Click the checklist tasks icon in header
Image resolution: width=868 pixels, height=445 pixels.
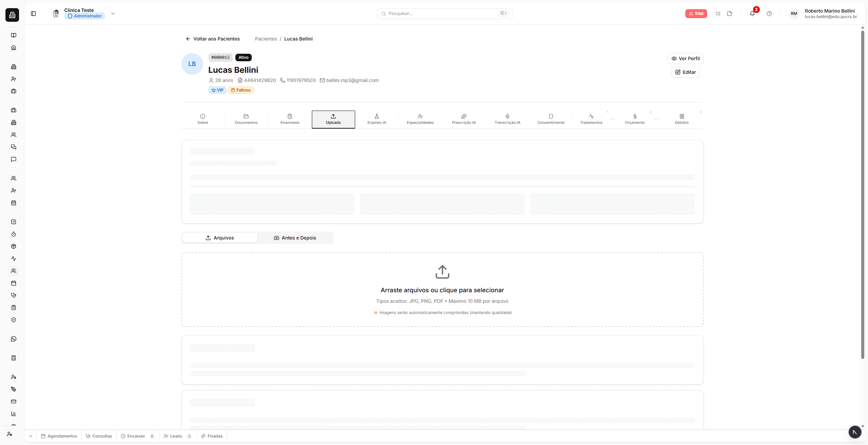click(718, 14)
